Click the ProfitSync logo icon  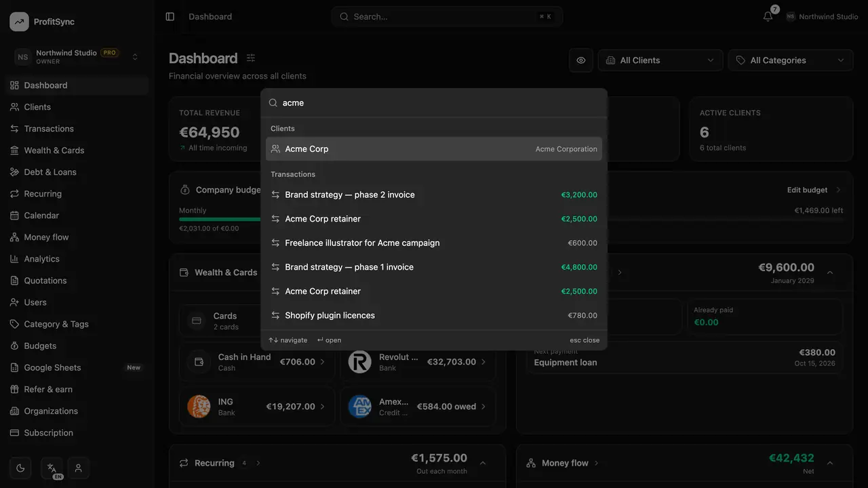(19, 22)
